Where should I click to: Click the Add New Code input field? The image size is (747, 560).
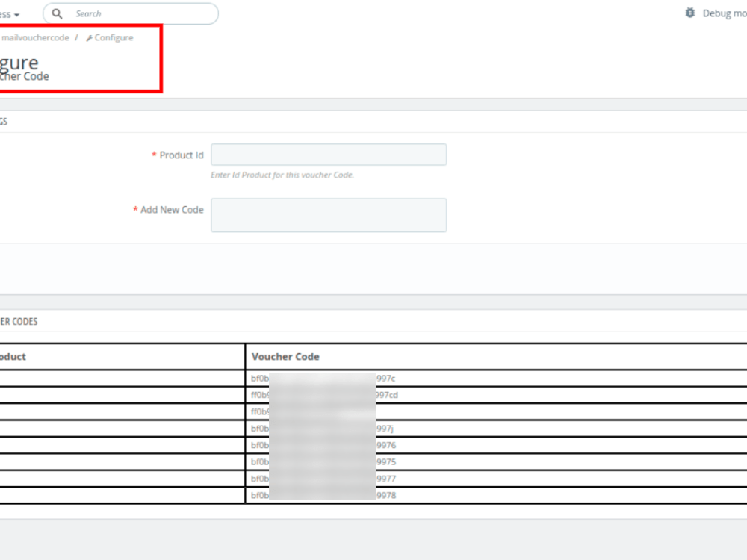(329, 214)
